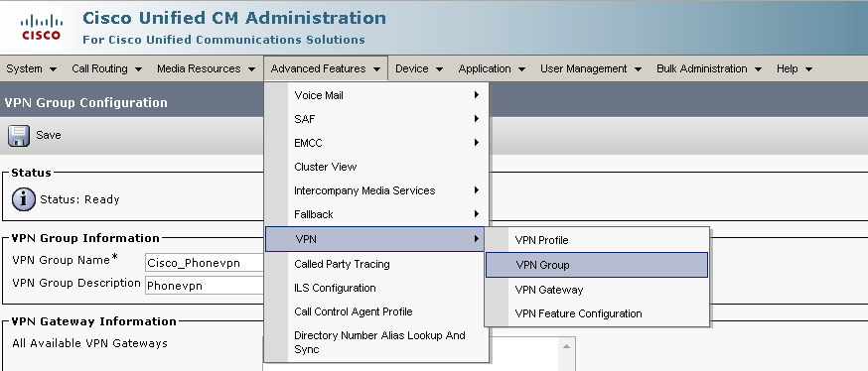Click the VPN Group Name field

(x=204, y=263)
